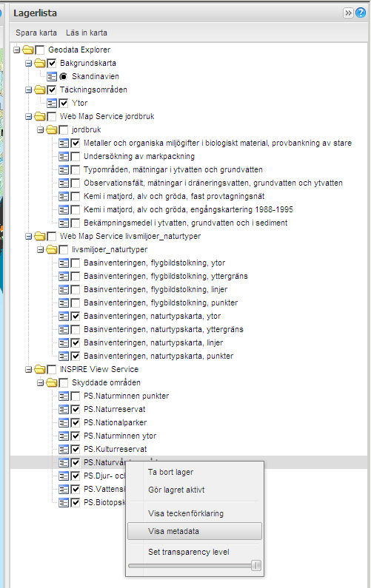Select the PS.Nationalparker layer name
This screenshot has height=588, width=371.
coord(116,422)
